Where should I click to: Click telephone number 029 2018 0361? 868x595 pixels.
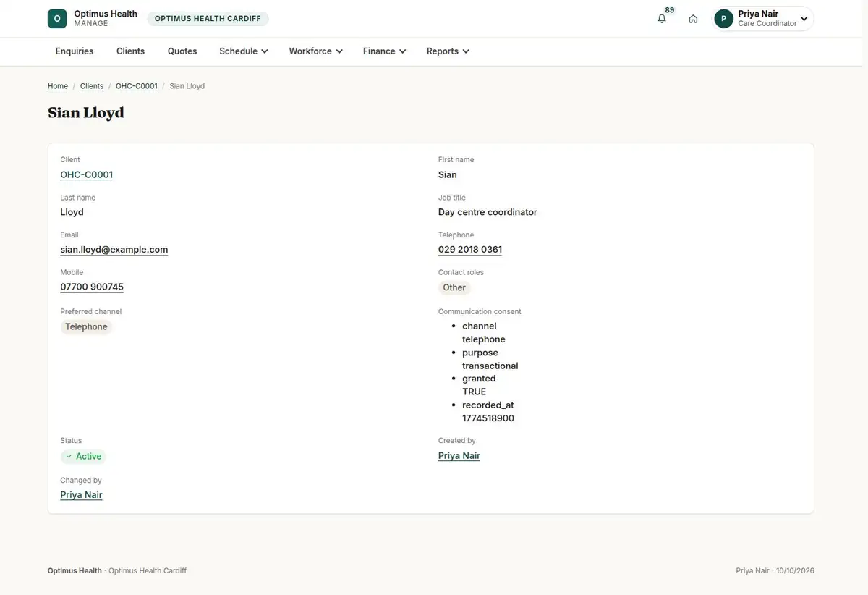[470, 250]
